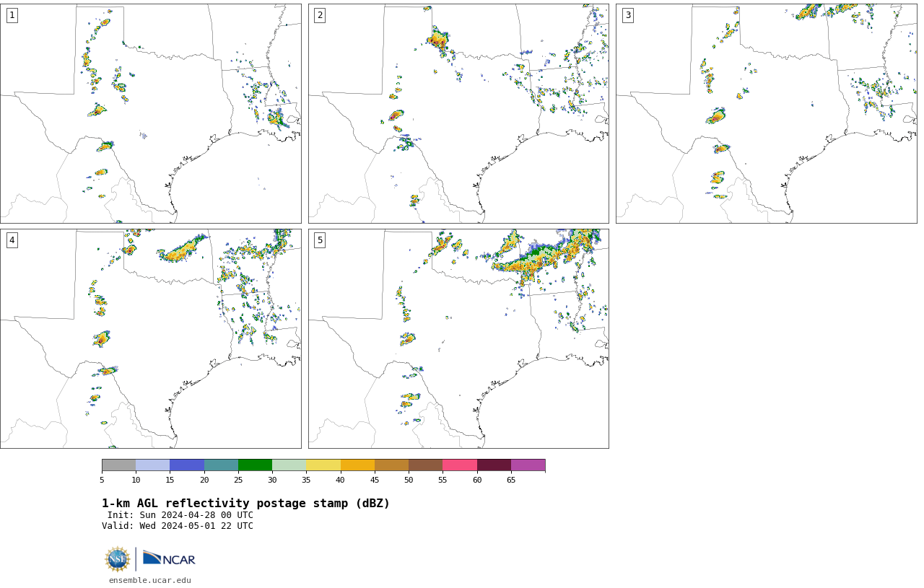Select the orange 40-45 dBZ swatch
The width and height of the screenshot is (924, 588).
pos(357,465)
